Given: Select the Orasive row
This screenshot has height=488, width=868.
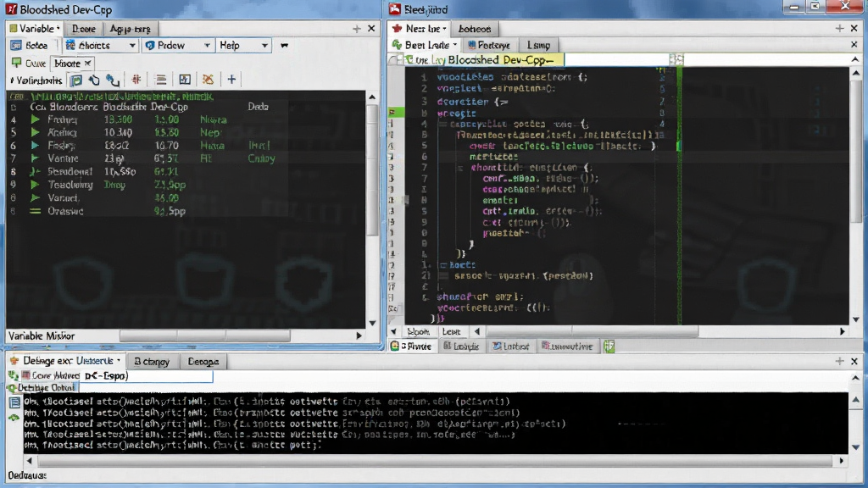Looking at the screenshot, I should (186, 211).
